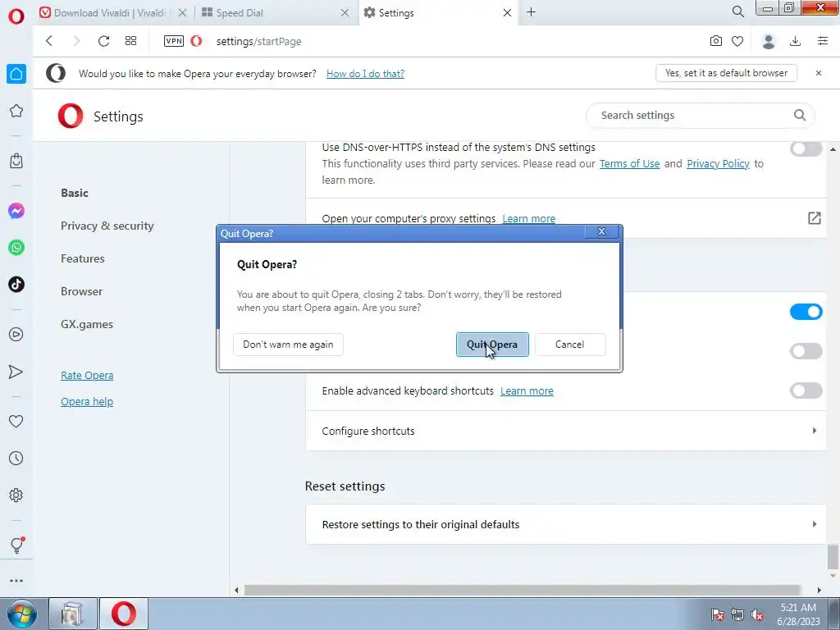Cancel the Quit Opera dialog
This screenshot has width=840, height=630.
(x=570, y=345)
